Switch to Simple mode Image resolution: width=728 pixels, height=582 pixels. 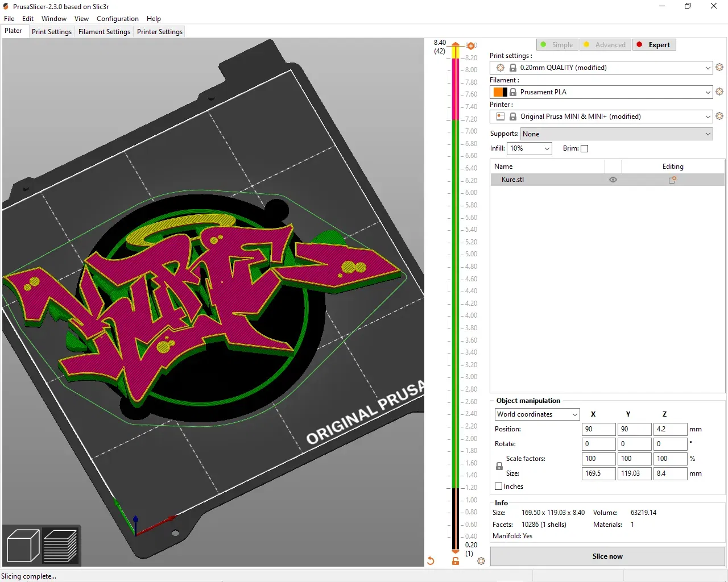click(557, 45)
